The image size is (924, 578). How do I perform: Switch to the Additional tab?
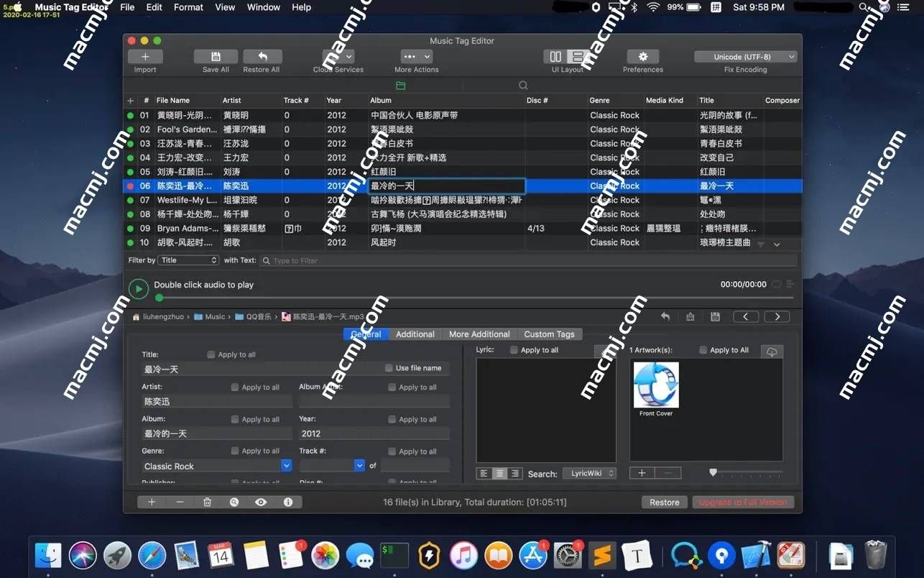tap(415, 334)
